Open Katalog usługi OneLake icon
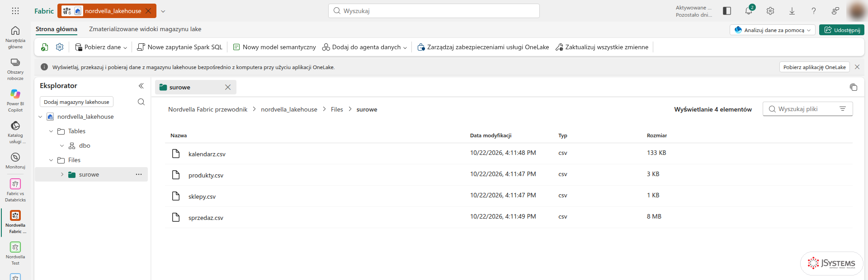This screenshot has height=280, width=868. pos(15,126)
